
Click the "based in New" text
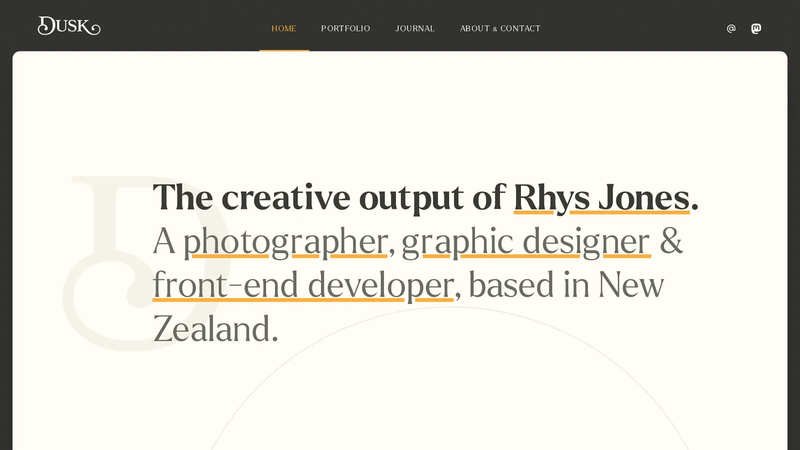point(566,285)
